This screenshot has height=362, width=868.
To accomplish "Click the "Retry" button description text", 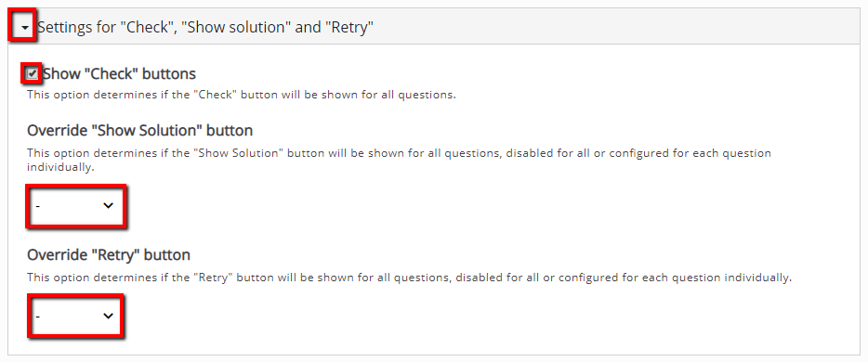I will tap(409, 278).
